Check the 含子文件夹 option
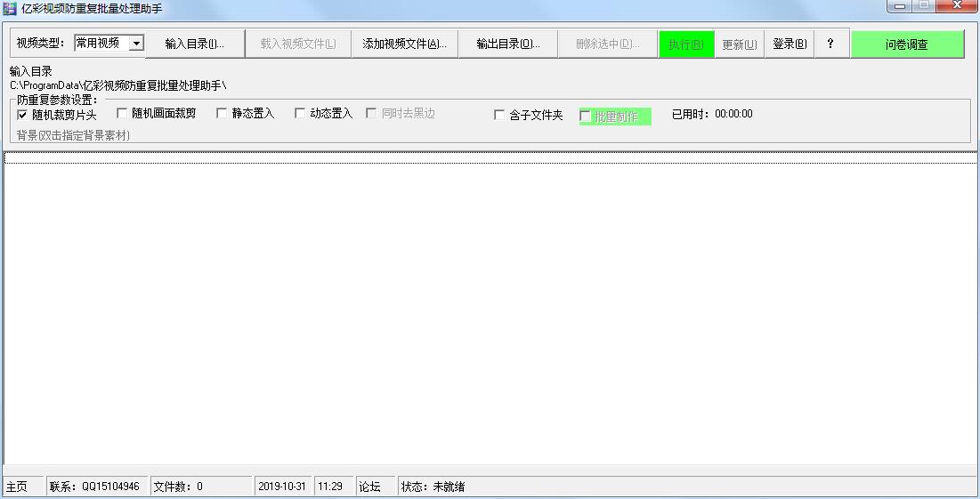 point(499,115)
